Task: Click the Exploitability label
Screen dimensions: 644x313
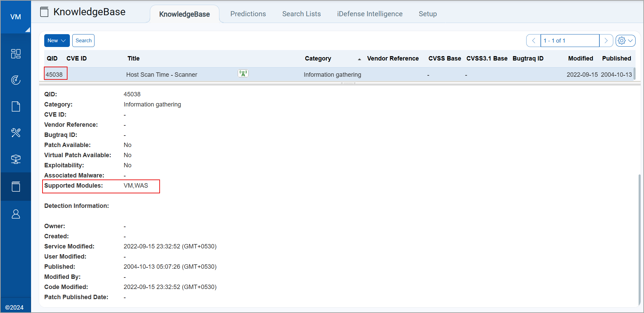Action: tap(64, 165)
